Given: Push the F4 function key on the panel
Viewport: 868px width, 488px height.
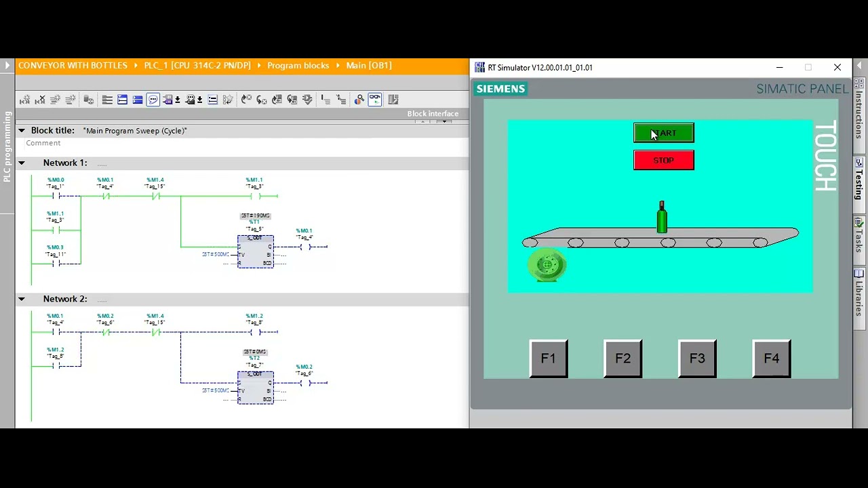Looking at the screenshot, I should click(772, 358).
